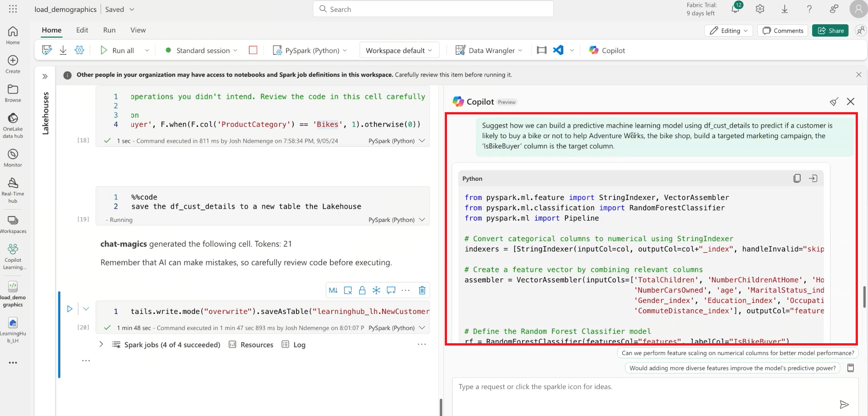
Task: Open Copilot prompt guide icon
Action: tap(851, 368)
